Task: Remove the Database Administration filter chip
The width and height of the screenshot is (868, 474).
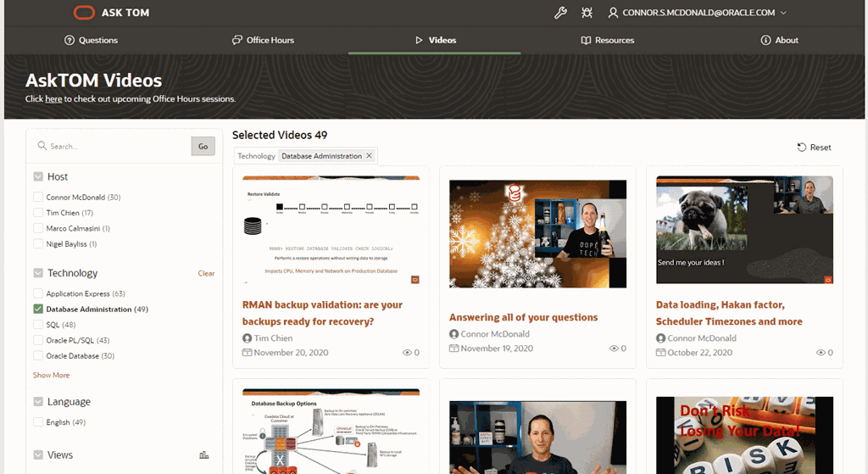Action: click(x=370, y=156)
